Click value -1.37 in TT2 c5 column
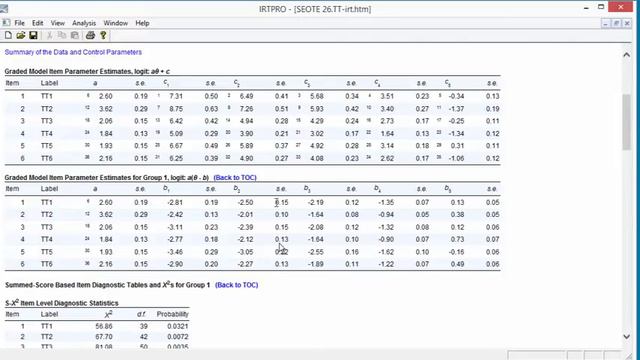The width and height of the screenshot is (640, 360). 456,109
